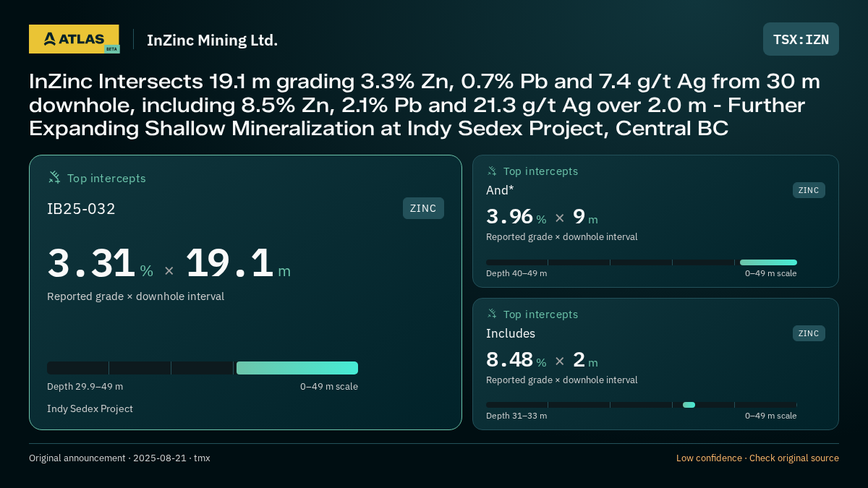Image resolution: width=868 pixels, height=488 pixels.
Task: Click the 'Includes' card title
Action: (511, 333)
